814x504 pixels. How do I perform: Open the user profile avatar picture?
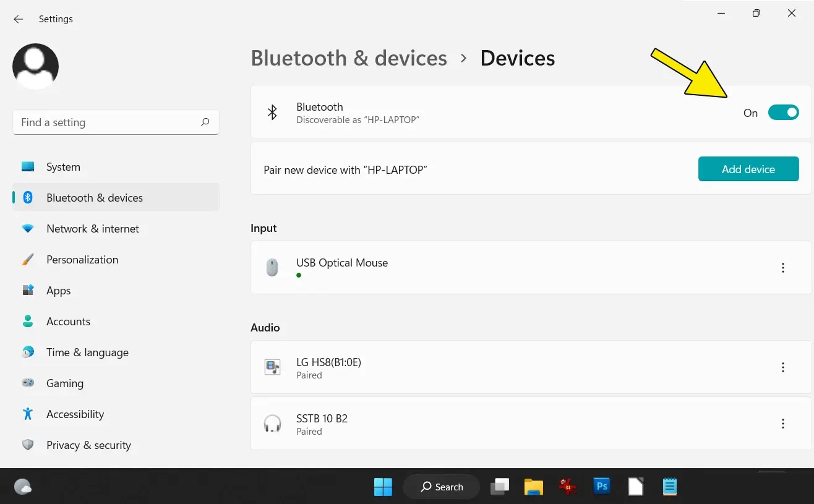point(35,66)
